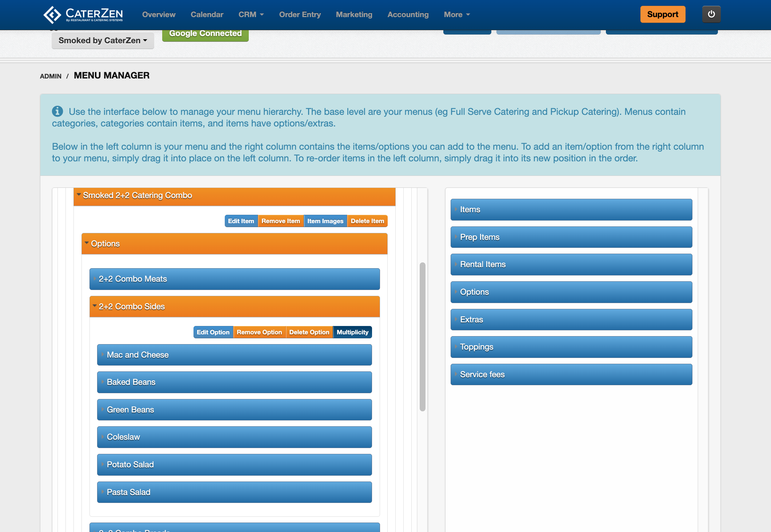Open the More navigation menu
This screenshot has width=771, height=532.
[x=457, y=15]
